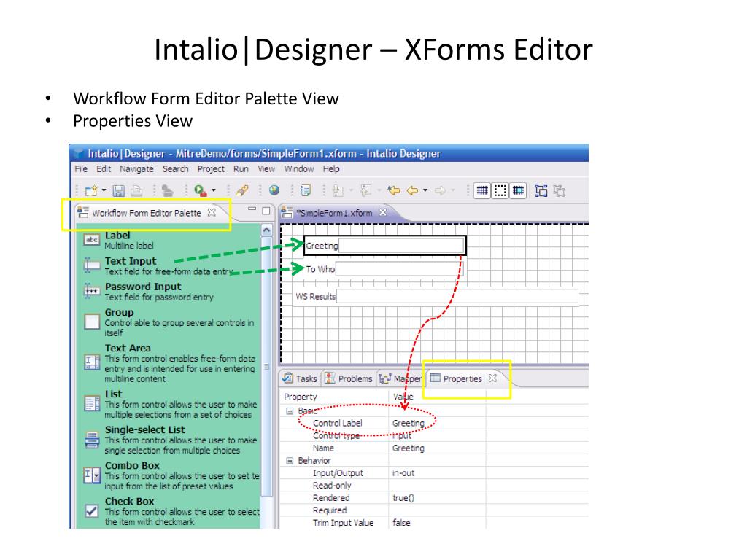Click the greyed ungroup toolbar icon
747x560 pixels.
click(560, 191)
